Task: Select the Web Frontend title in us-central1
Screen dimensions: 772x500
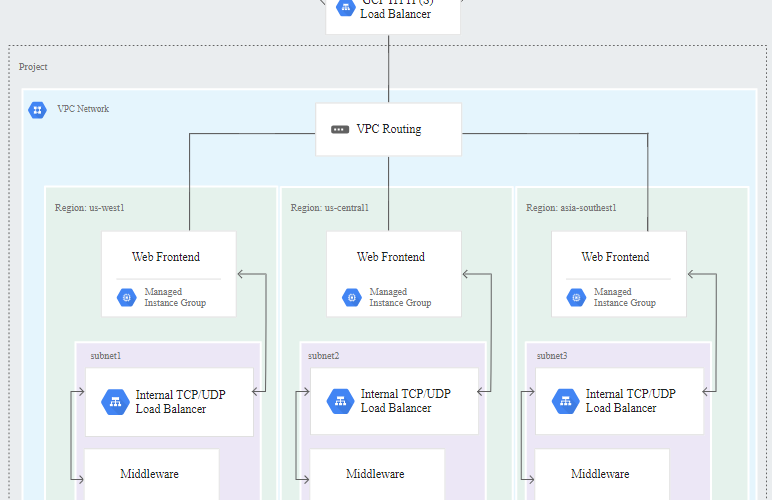Action: tap(391, 257)
